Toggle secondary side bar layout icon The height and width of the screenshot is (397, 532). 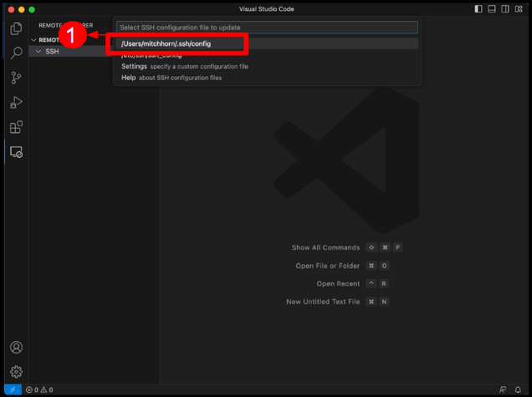click(x=505, y=9)
